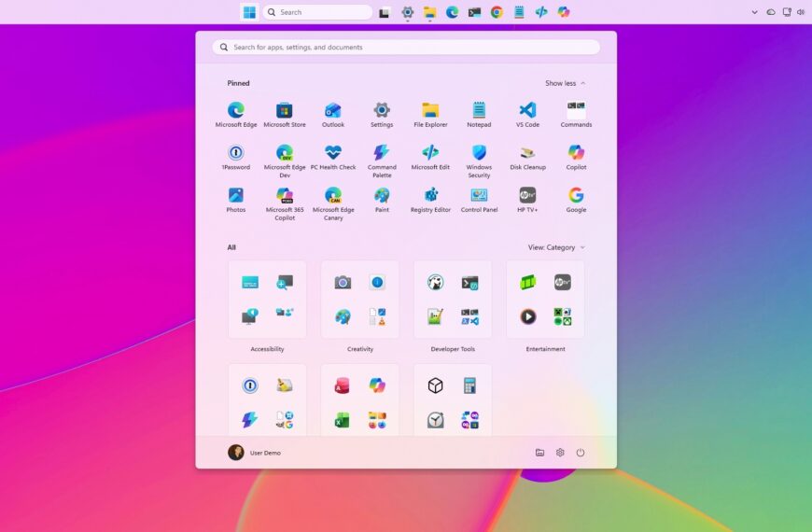812x532 pixels.
Task: Open the Accessibility category folder
Action: 267,300
